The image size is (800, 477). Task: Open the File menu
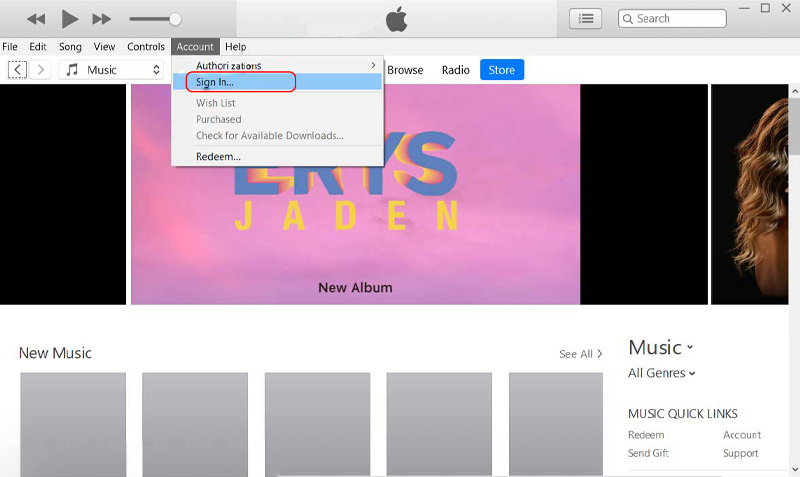[x=10, y=46]
